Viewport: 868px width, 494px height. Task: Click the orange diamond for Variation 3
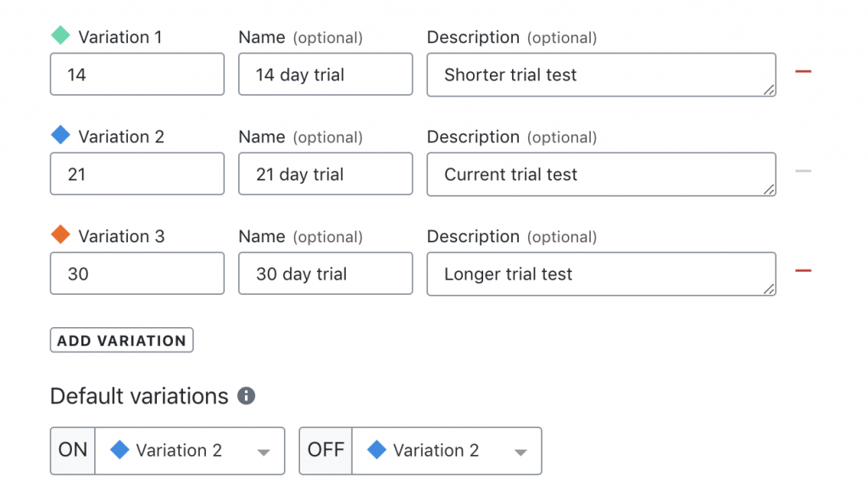tap(59, 236)
